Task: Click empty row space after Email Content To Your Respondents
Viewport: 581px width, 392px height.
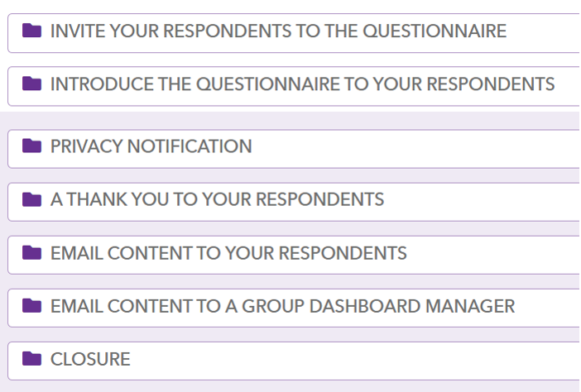Action: click(x=492, y=255)
